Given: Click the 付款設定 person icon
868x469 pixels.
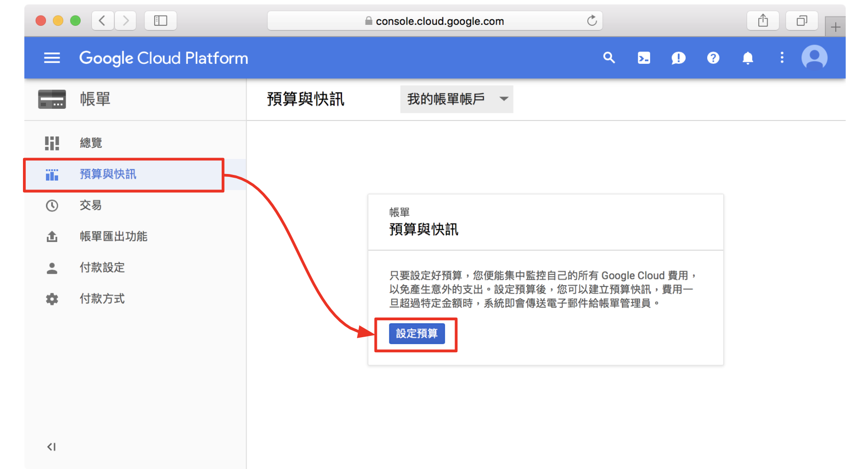Looking at the screenshot, I should tap(52, 268).
